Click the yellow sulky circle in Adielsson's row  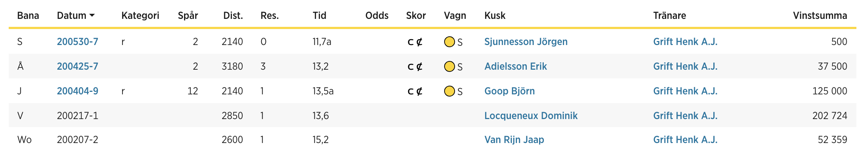[x=449, y=67]
